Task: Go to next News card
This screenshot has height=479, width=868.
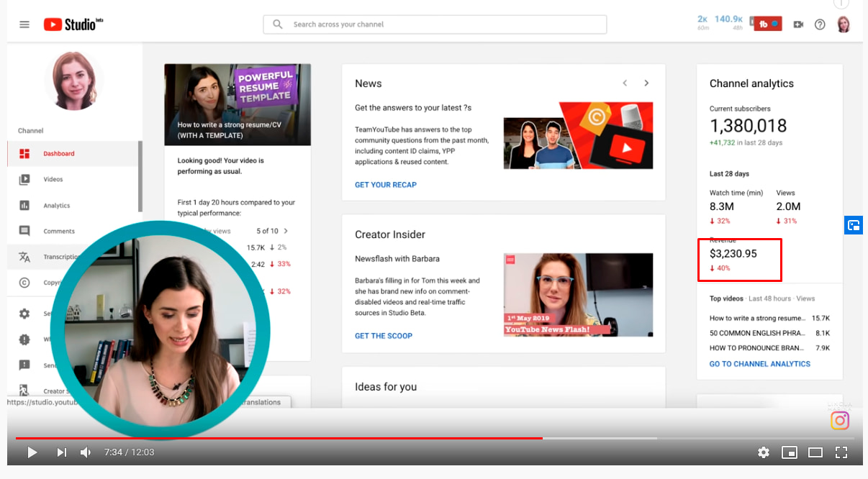Action: [646, 83]
